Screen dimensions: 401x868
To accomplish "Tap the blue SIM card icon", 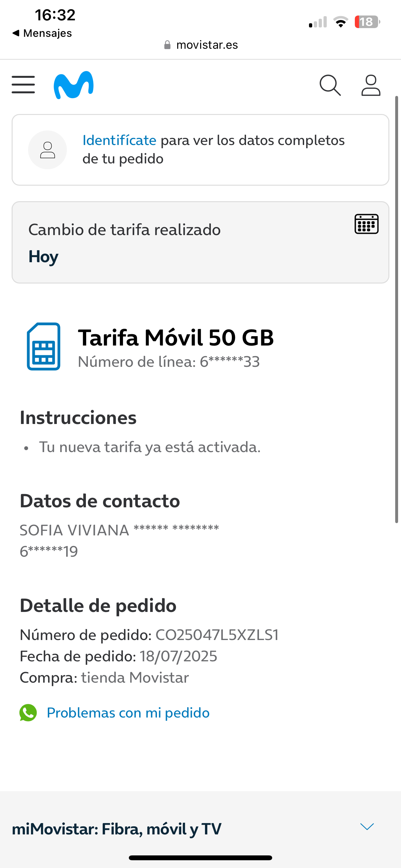I will pos(44,346).
